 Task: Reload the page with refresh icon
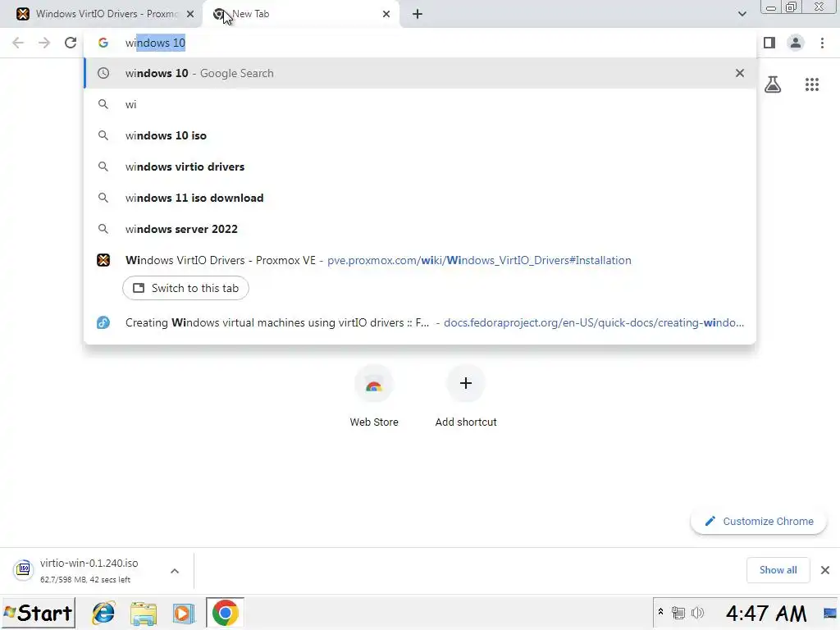point(71,43)
